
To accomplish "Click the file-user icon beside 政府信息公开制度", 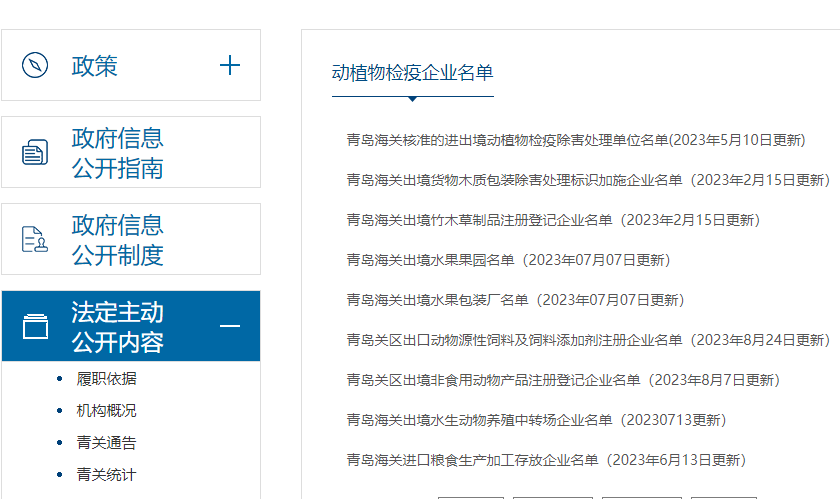I will [x=35, y=239].
